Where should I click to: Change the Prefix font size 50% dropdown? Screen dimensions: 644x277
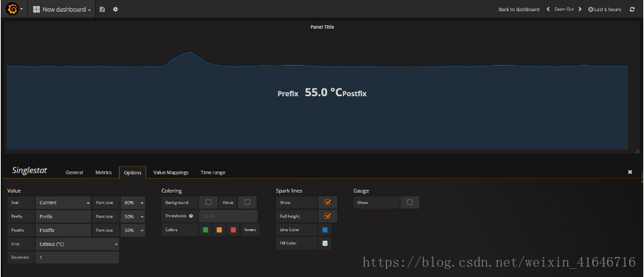pos(133,216)
